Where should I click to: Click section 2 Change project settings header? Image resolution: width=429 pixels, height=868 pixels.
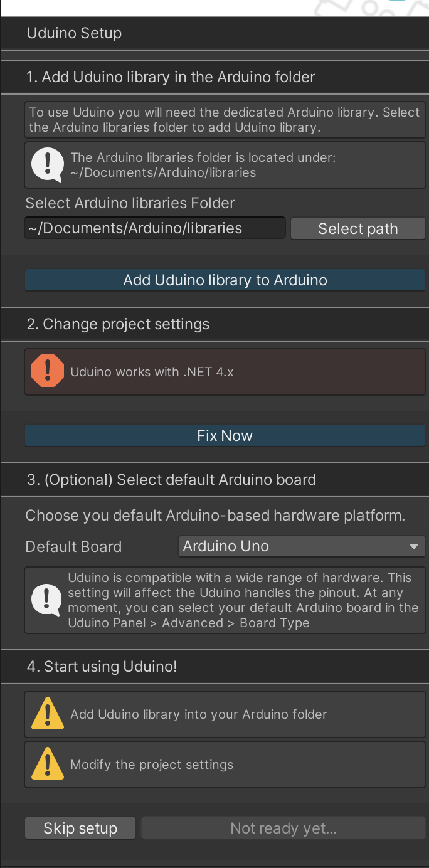click(118, 324)
